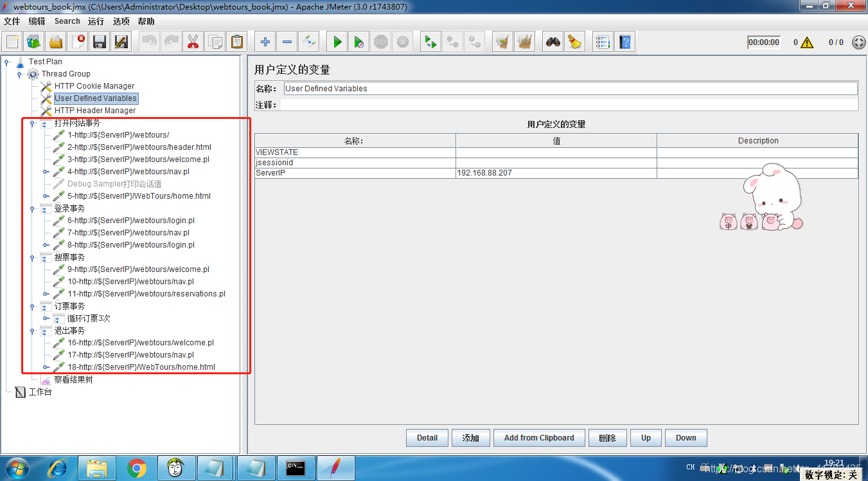Move the variable with Down button

(686, 438)
